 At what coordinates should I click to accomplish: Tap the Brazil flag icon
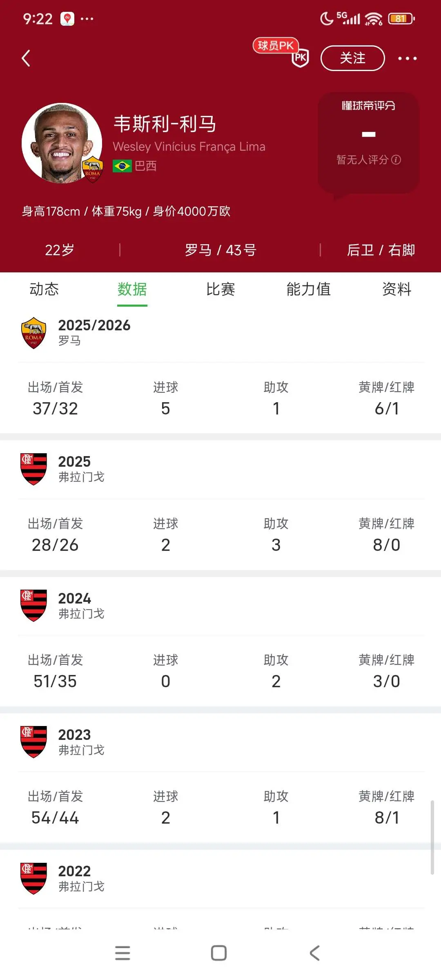click(122, 166)
